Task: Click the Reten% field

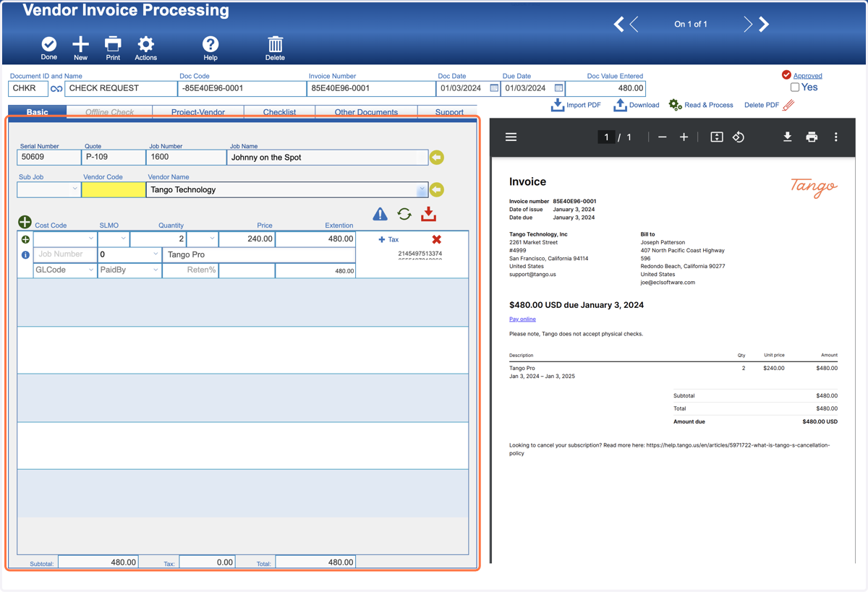Action: tap(190, 270)
